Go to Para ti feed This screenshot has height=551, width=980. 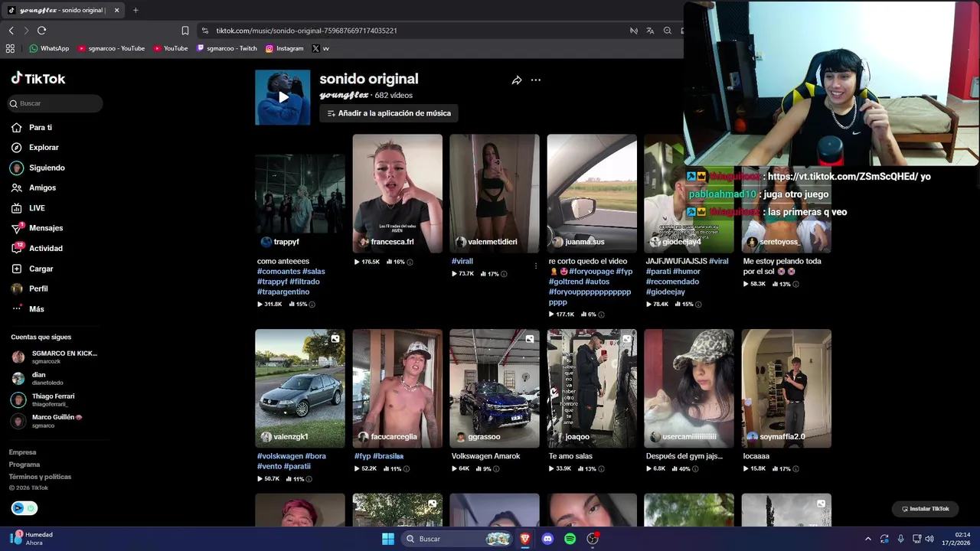(x=31, y=128)
